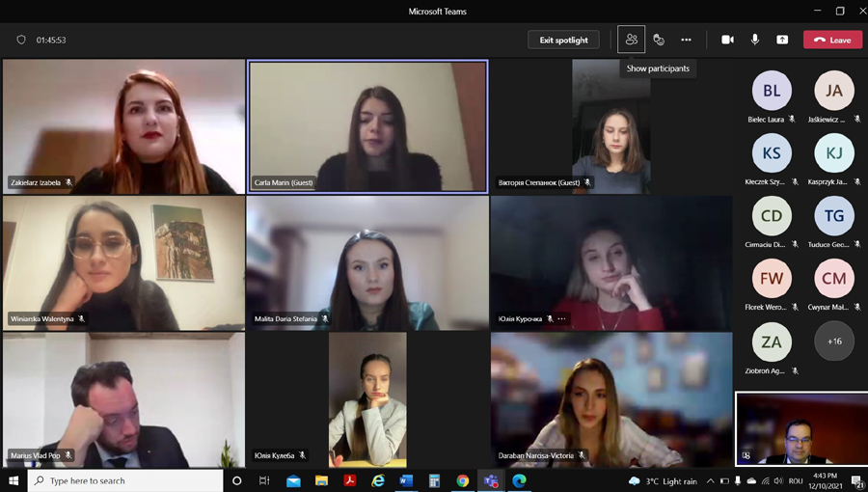Open the clock showing 4:43 PM

[826, 480]
